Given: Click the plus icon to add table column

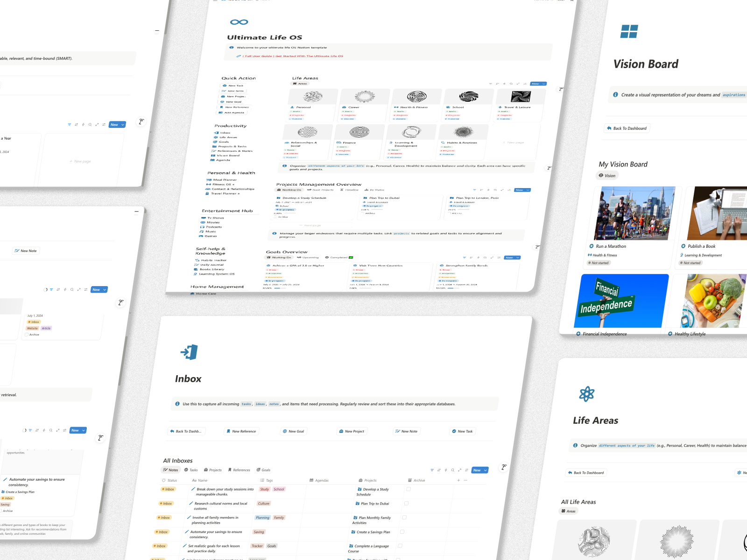Looking at the screenshot, I should coord(458,480).
